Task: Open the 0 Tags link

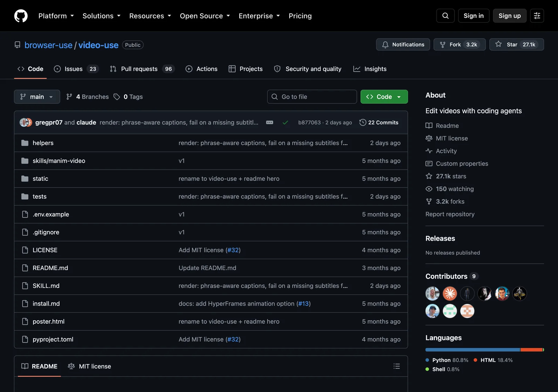Action: (x=128, y=97)
